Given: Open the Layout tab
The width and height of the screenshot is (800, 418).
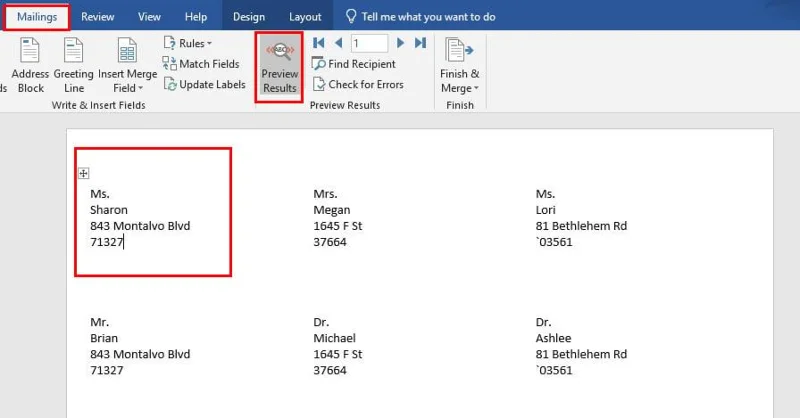Looking at the screenshot, I should pyautogui.click(x=305, y=17).
